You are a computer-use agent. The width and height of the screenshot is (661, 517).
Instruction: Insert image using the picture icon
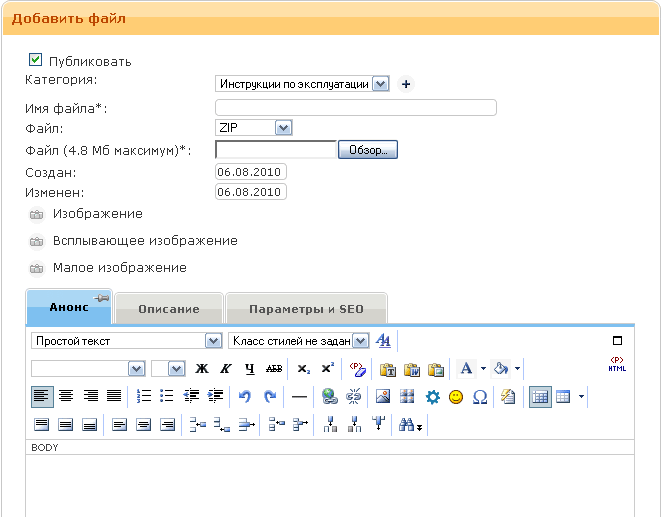[x=382, y=397]
